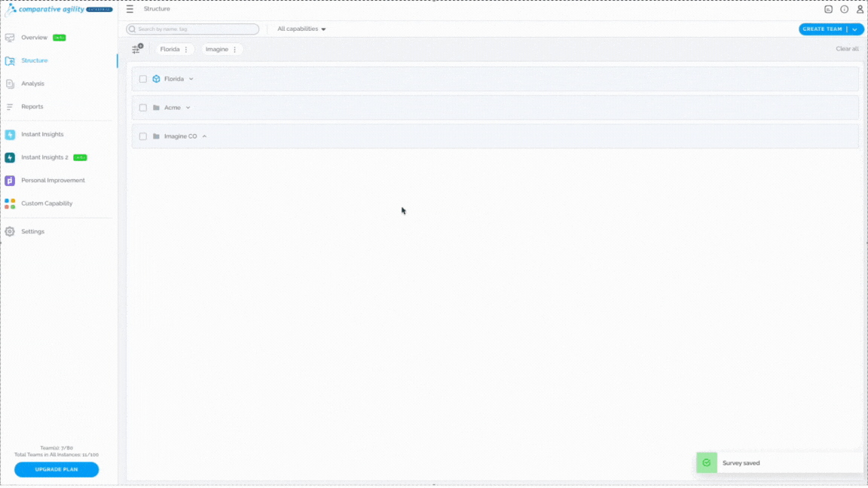Open the All capabilities dropdown
Image resolution: width=868 pixels, height=488 pixels.
[x=301, y=29]
